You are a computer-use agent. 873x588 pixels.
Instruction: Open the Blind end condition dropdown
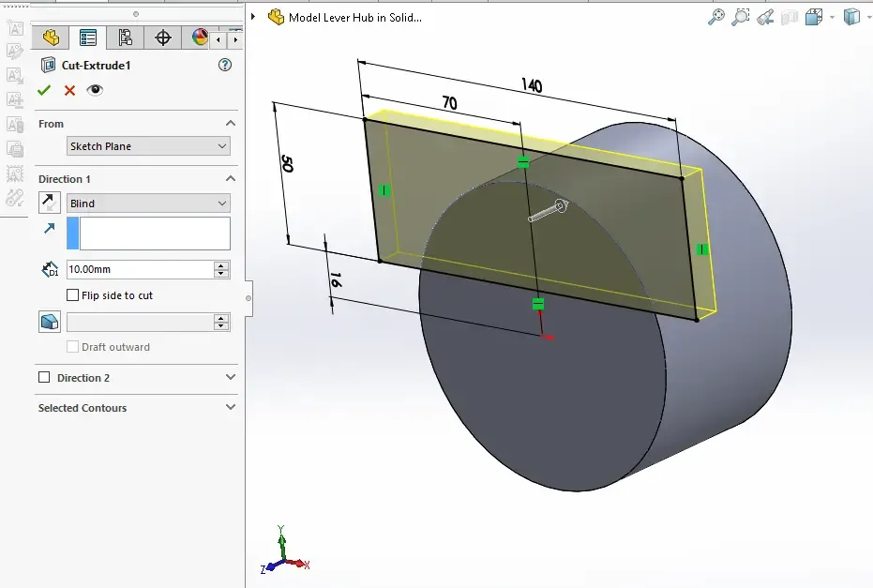148,204
